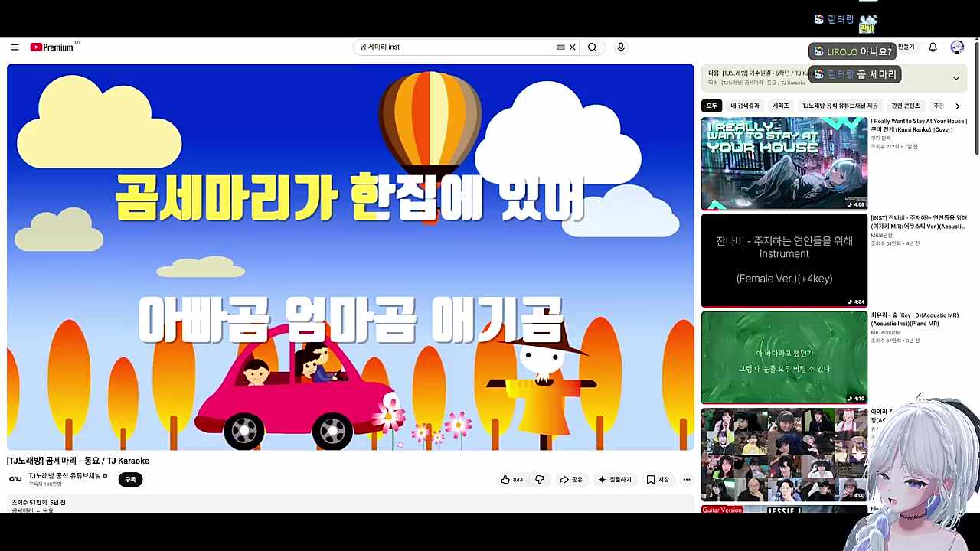Image resolution: width=980 pixels, height=551 pixels.
Task: Select the 내 검색결과 filter chip
Action: coord(745,106)
